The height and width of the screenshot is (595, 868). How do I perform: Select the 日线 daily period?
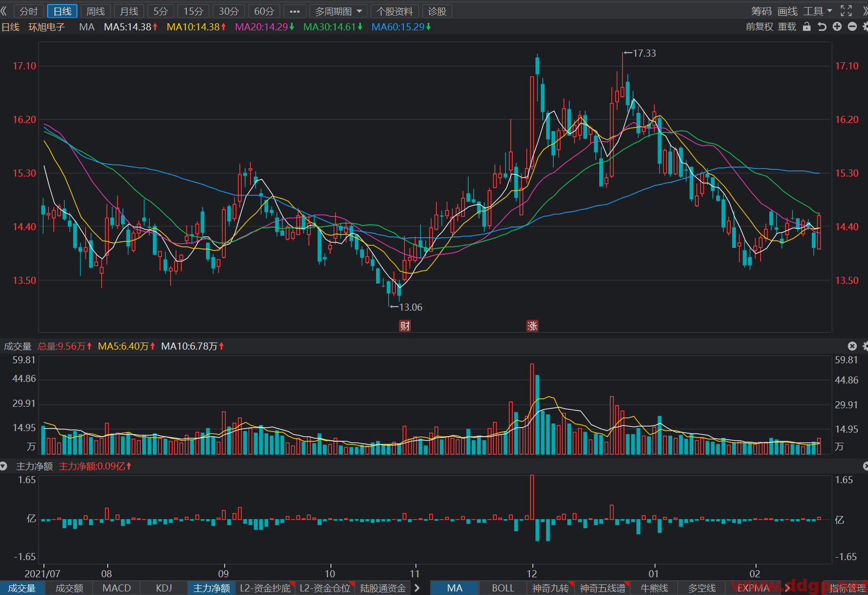click(x=62, y=11)
